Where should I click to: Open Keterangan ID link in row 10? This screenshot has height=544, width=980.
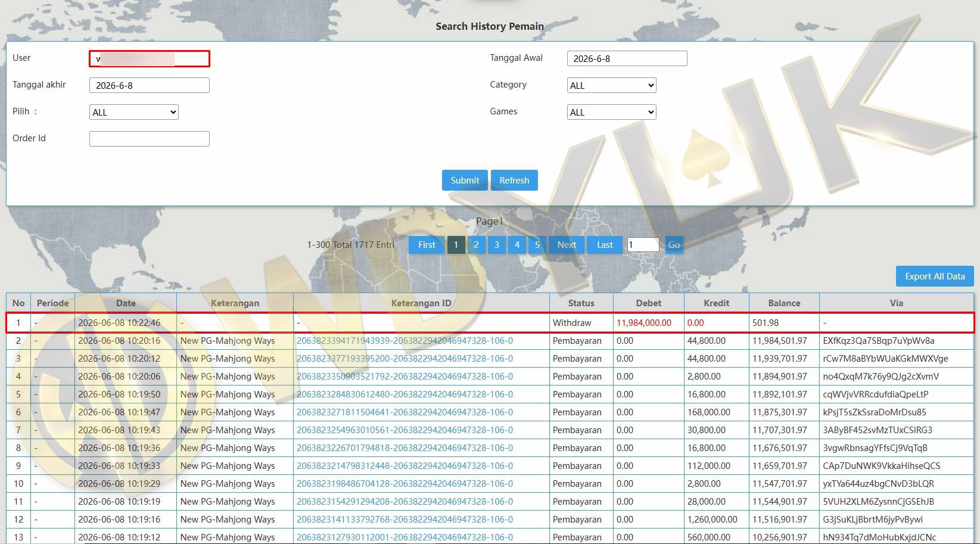(405, 484)
